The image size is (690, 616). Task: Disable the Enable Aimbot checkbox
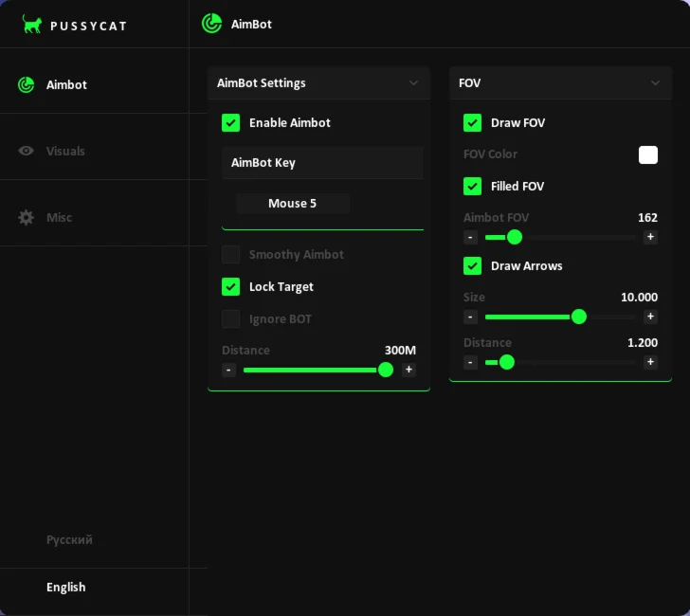[x=230, y=122]
